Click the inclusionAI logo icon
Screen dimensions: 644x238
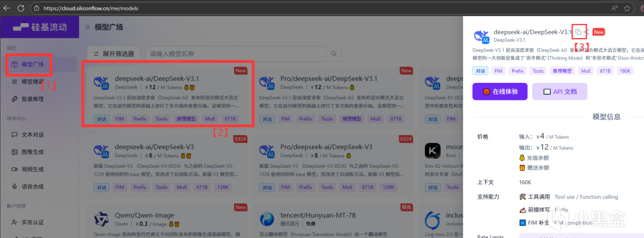click(x=433, y=219)
